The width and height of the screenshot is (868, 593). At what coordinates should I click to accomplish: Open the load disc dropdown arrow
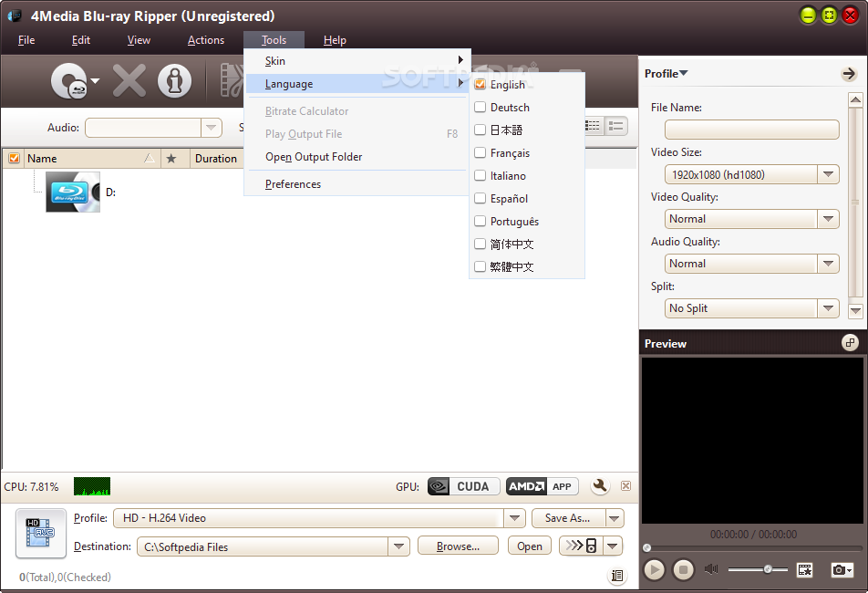click(95, 81)
